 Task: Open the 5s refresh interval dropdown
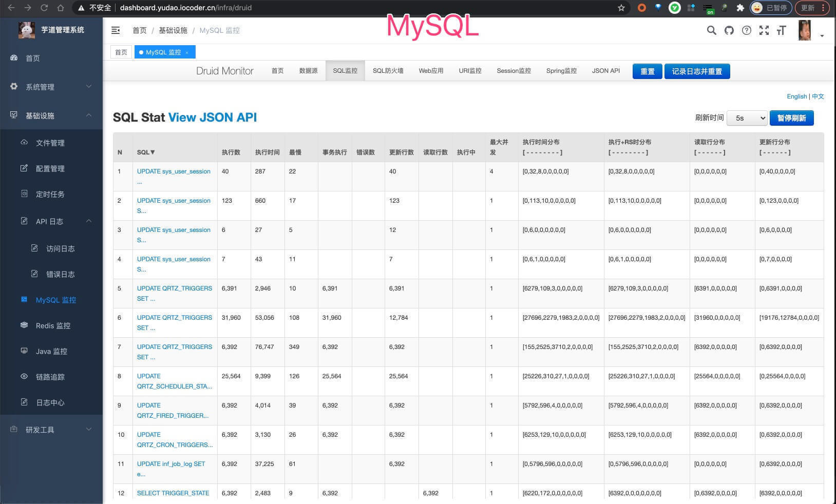point(747,118)
